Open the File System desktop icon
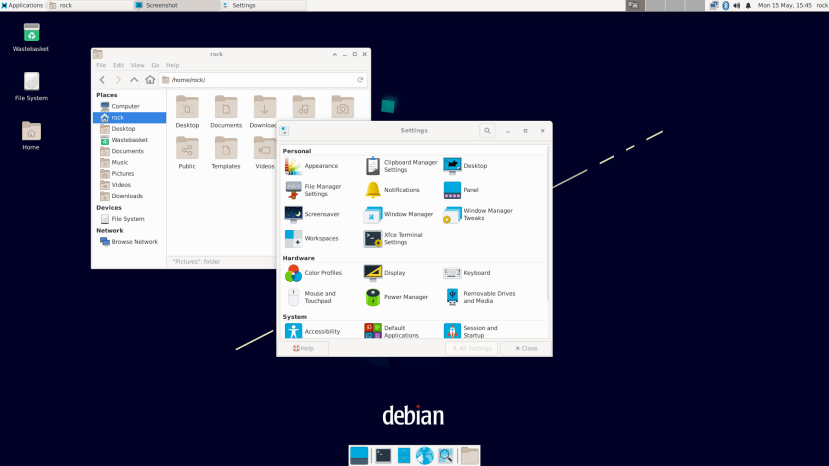This screenshot has height=466, width=829. coord(31,87)
